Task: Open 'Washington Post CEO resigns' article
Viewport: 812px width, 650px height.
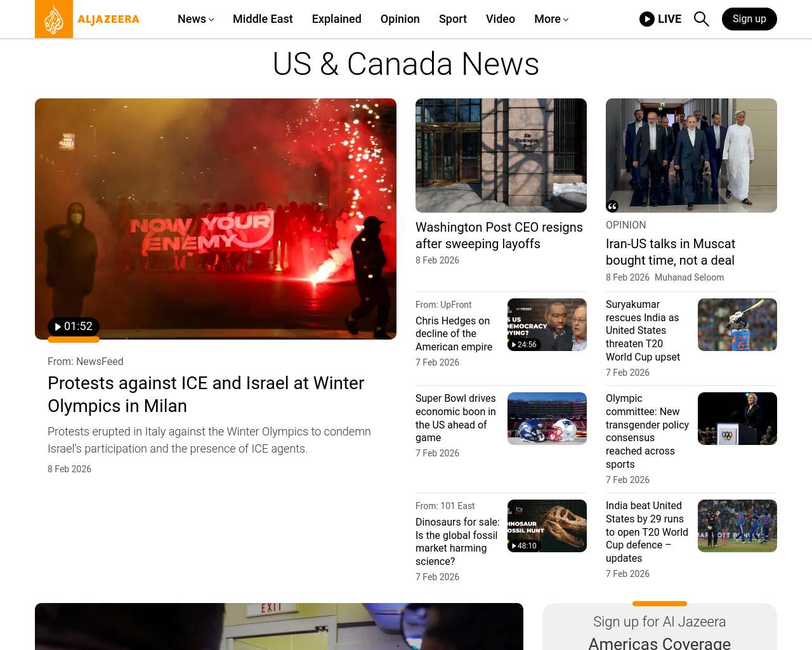Action: 499,235
